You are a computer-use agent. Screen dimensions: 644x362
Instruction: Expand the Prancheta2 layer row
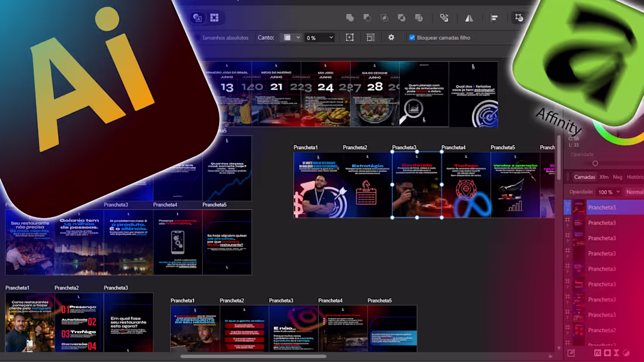pyautogui.click(x=568, y=333)
